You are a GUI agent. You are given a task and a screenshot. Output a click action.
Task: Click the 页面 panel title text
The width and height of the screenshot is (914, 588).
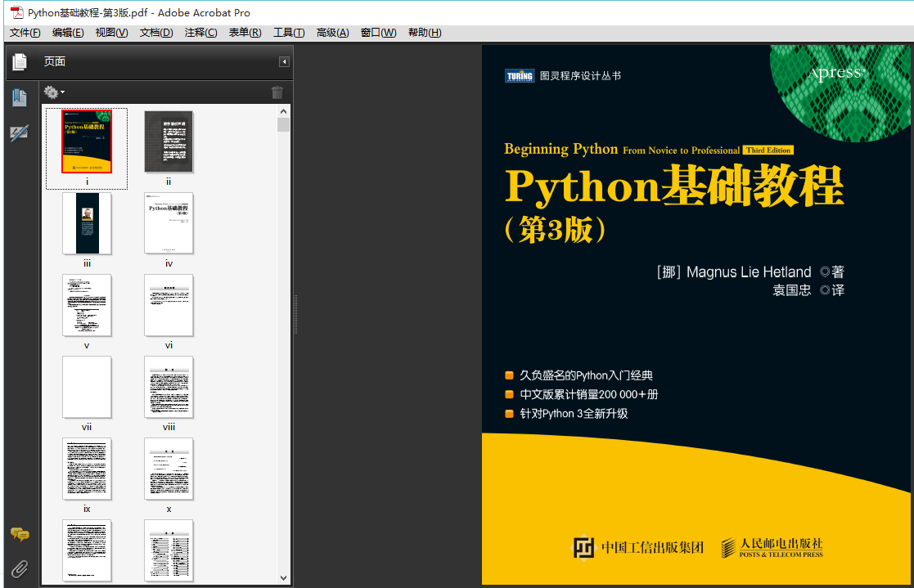tap(54, 62)
